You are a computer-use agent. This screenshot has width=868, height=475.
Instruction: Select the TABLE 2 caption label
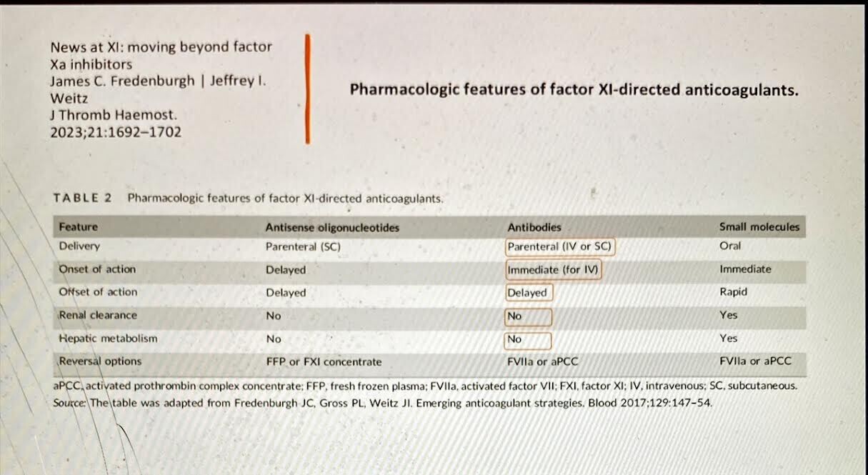(x=83, y=198)
